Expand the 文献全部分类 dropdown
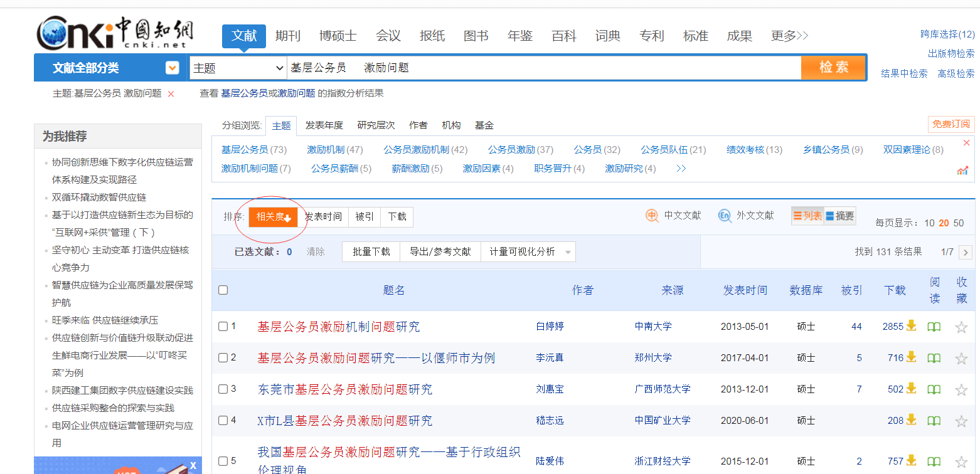This screenshot has height=474, width=980. click(x=172, y=67)
